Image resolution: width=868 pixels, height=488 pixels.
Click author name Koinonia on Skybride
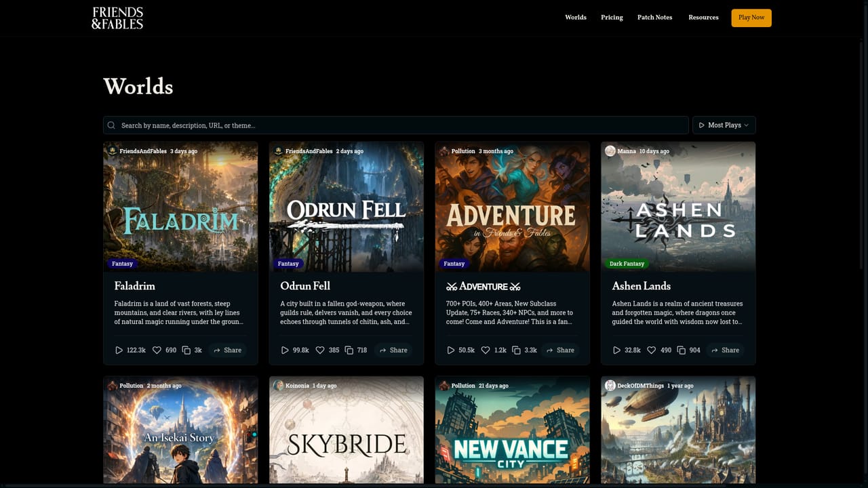pyautogui.click(x=298, y=386)
